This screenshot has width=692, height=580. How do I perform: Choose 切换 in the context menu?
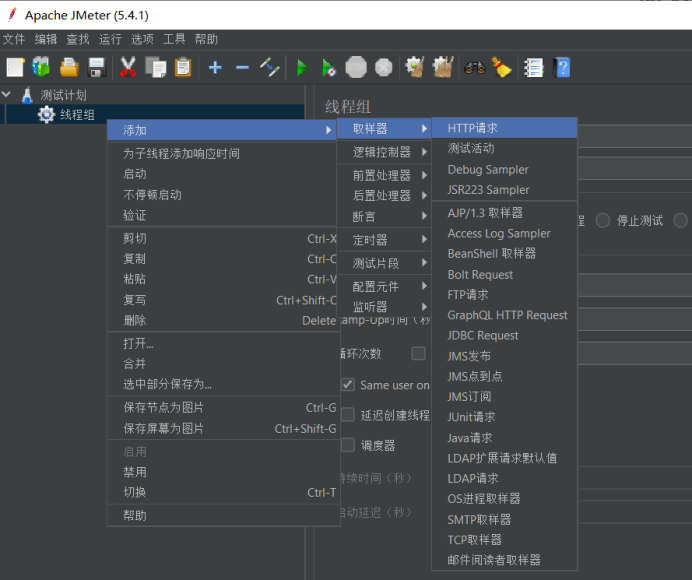[222, 492]
